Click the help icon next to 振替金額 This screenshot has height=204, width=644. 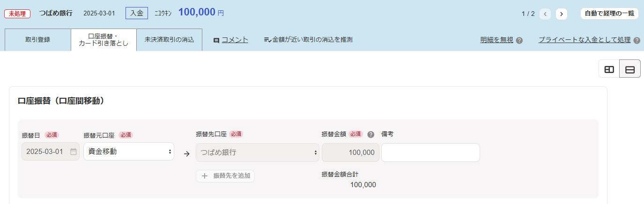[x=371, y=134]
